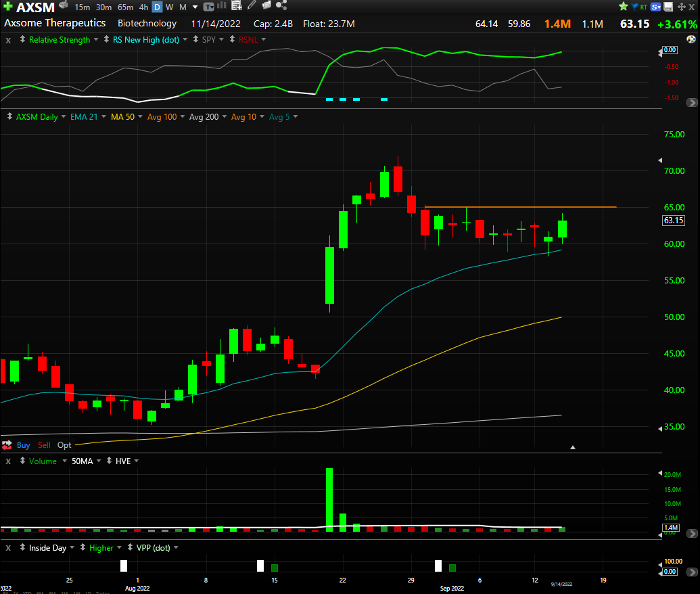Viewport: 700px width, 594px height.
Task: Select the pencil drawing tools icon
Action: coord(252,5)
